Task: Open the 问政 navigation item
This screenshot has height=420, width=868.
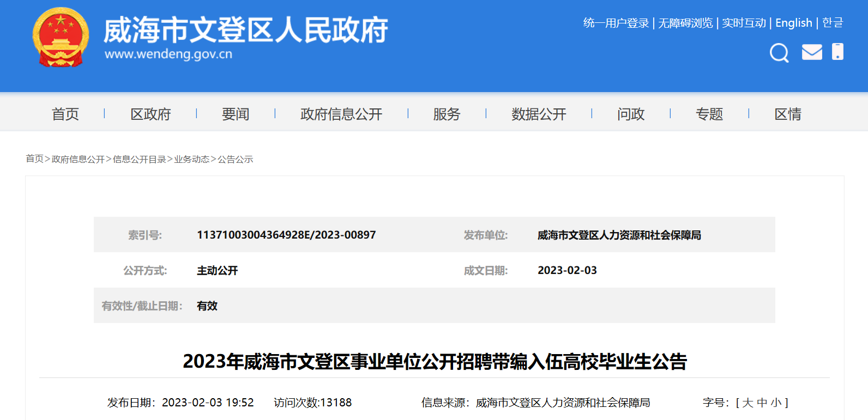Action: coord(631,114)
